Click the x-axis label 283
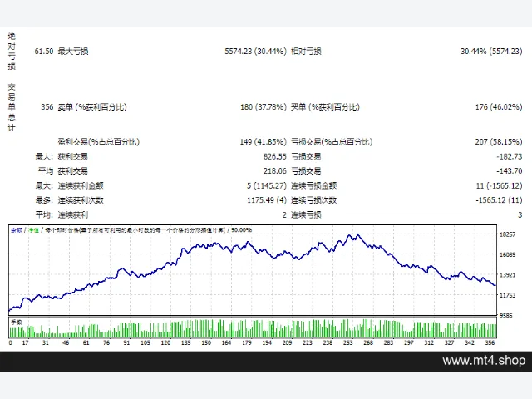Image resolution: width=532 pixels, height=399 pixels. point(388,342)
